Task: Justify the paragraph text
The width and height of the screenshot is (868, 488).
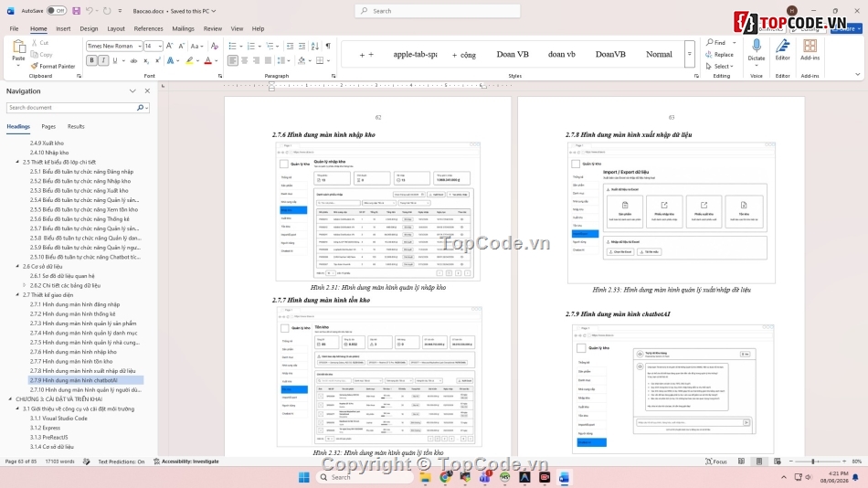Action: tap(269, 60)
